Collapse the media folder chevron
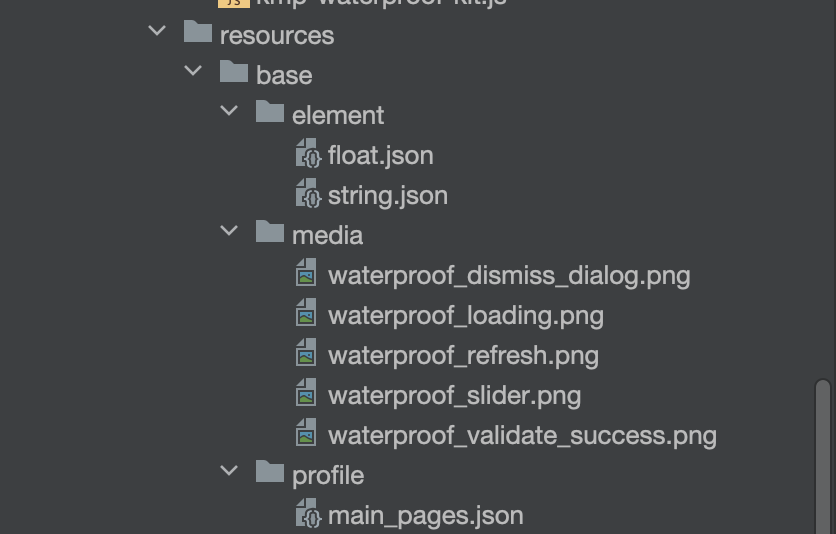This screenshot has height=534, width=836. (x=229, y=231)
